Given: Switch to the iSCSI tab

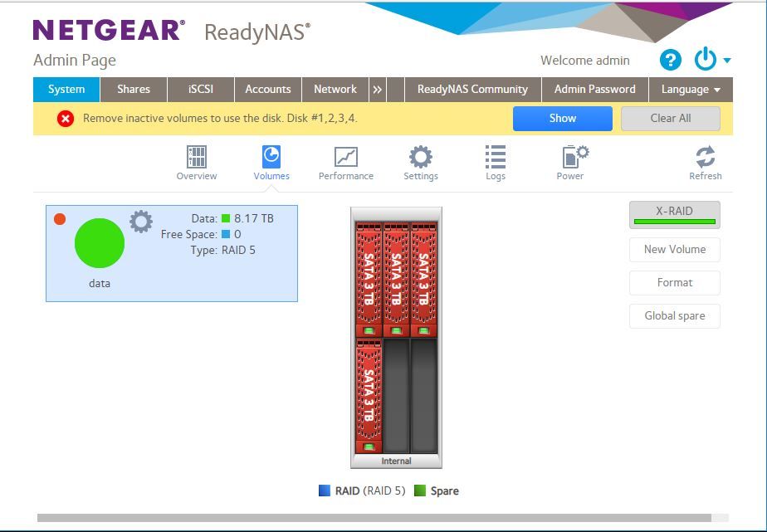Looking at the screenshot, I should [201, 90].
